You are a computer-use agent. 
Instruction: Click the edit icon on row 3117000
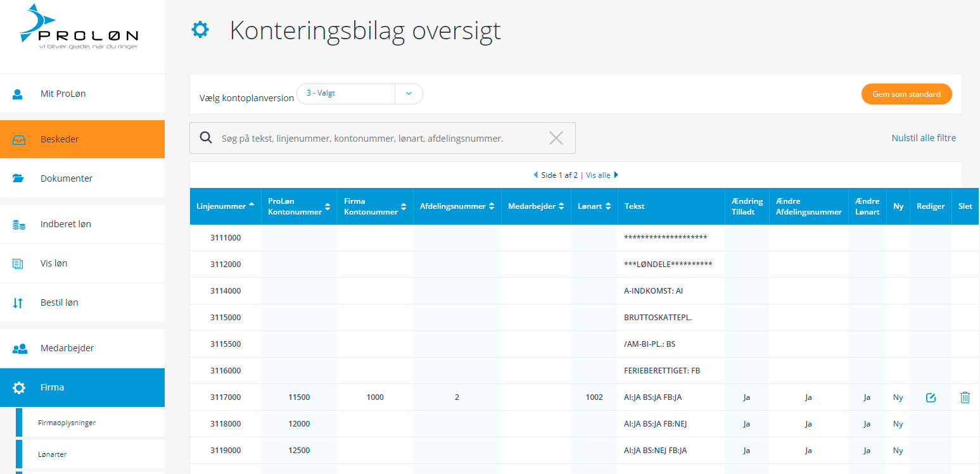coord(930,397)
